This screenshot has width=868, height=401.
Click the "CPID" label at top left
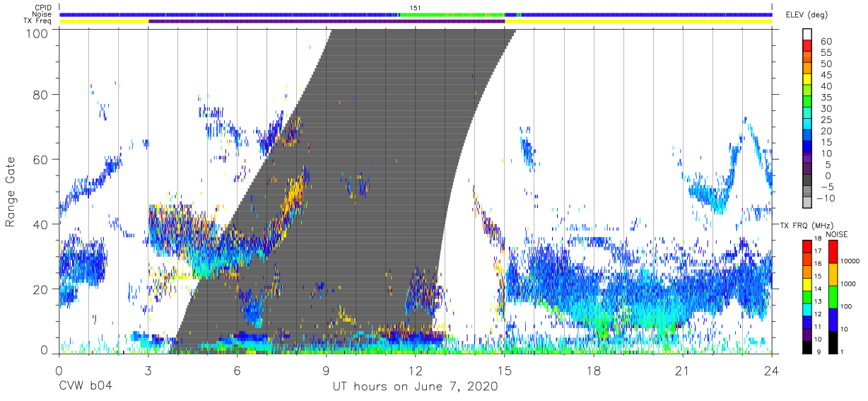pos(42,7)
